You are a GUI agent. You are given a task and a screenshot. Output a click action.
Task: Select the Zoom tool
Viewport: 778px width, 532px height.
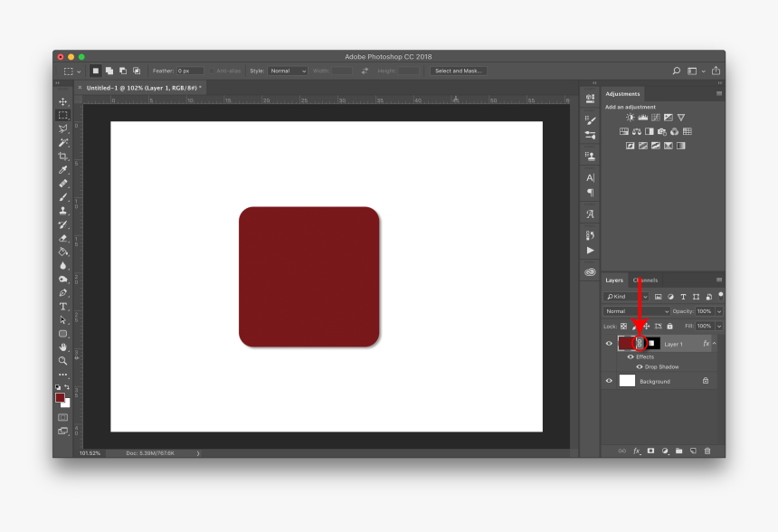[x=63, y=361]
